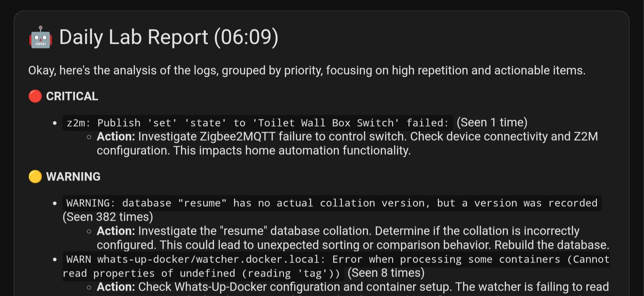This screenshot has width=644, height=296.
Task: Click the hollow bullet beside the Zigbee2MQTT action
Action: [x=89, y=137]
